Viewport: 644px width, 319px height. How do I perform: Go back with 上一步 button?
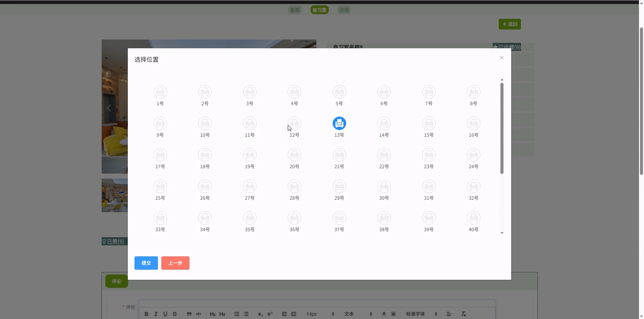click(175, 263)
